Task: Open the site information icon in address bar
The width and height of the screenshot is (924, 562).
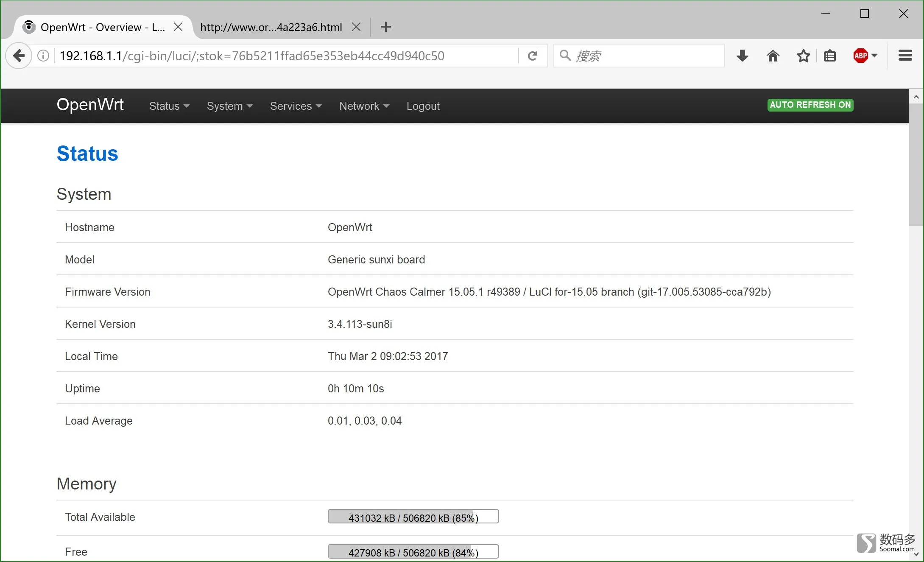Action: (43, 56)
